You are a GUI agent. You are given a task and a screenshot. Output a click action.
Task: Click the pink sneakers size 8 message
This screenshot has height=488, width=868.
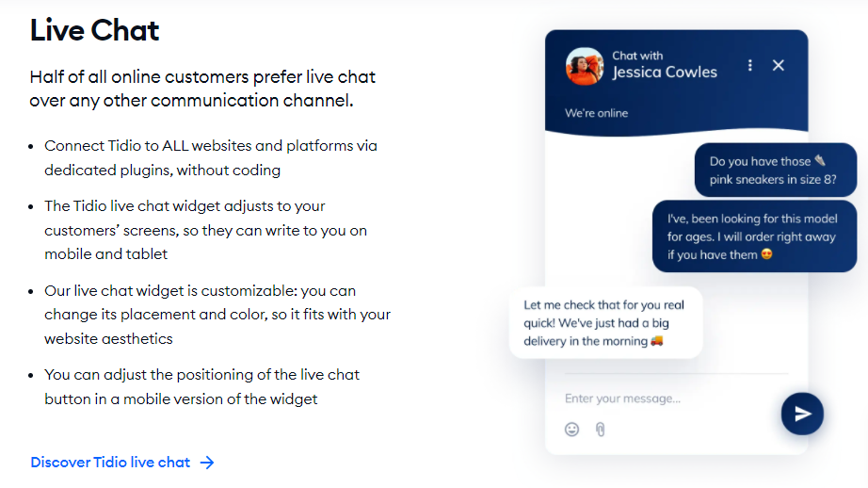click(776, 171)
